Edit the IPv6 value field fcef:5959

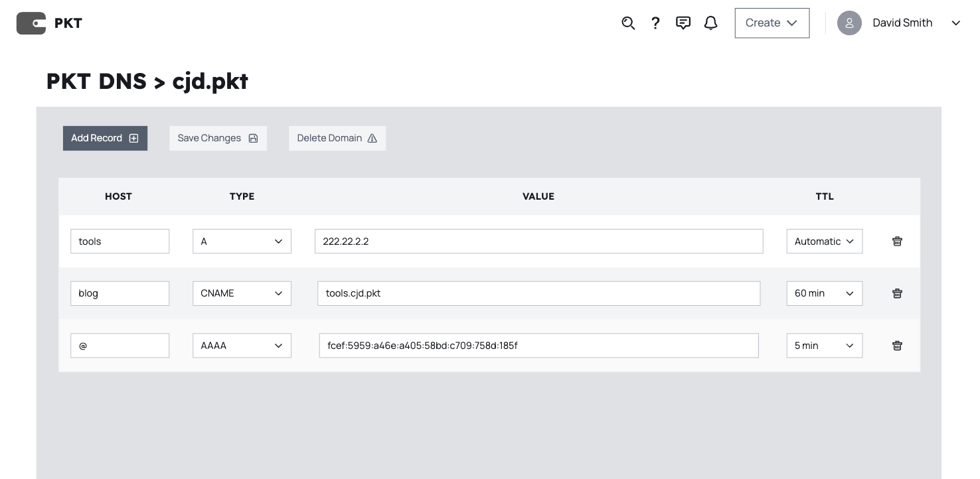click(539, 346)
